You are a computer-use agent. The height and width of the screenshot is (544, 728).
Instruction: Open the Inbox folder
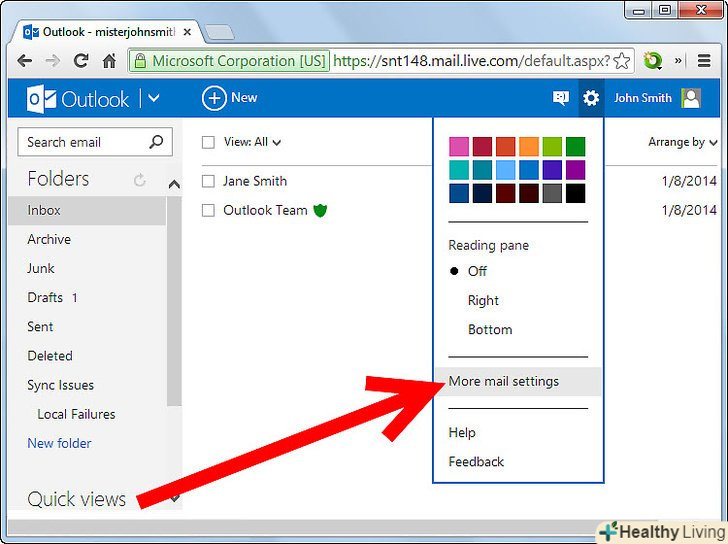pyautogui.click(x=87, y=210)
